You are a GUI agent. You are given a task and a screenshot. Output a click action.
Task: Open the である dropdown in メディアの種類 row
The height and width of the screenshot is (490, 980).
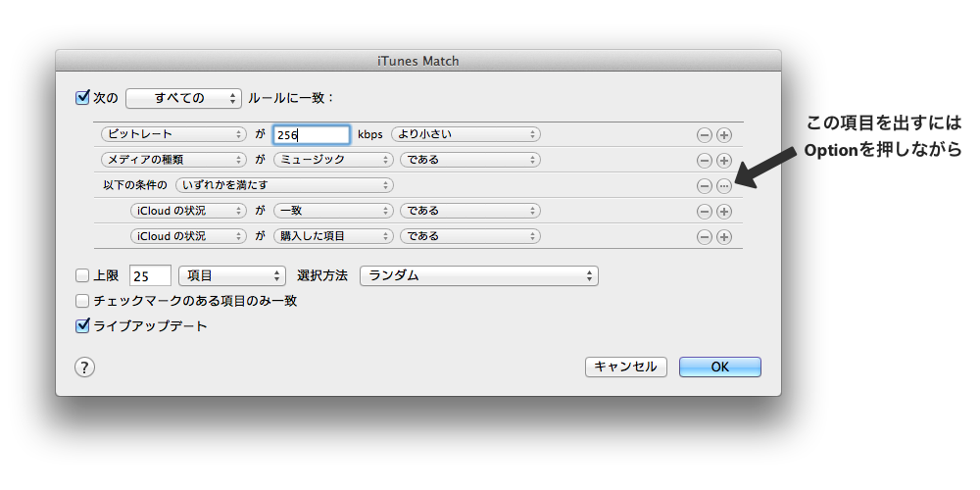click(x=470, y=160)
